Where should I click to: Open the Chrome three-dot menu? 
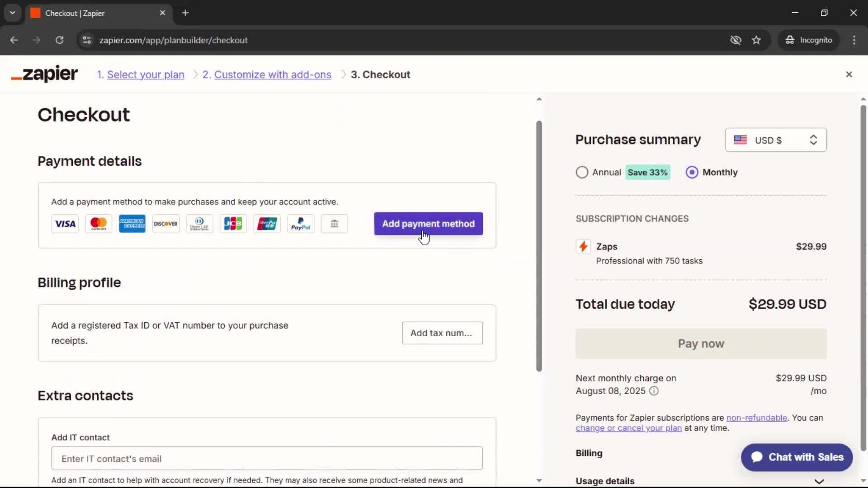point(854,40)
